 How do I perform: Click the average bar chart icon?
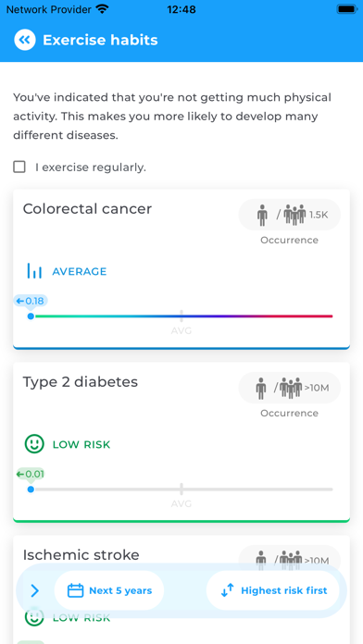[34, 271]
